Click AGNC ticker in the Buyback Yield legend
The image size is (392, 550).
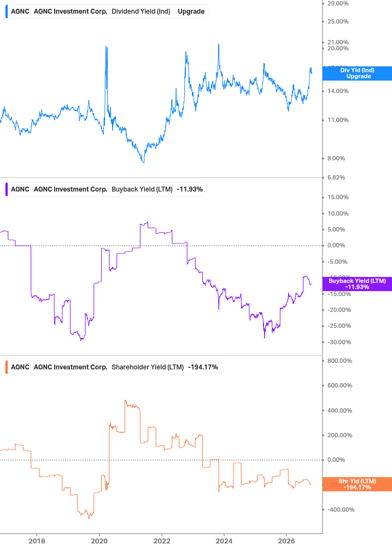coord(20,189)
